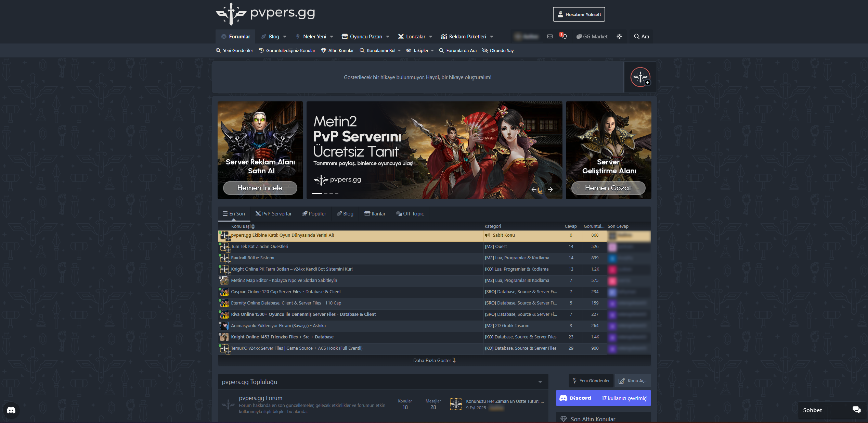The width and height of the screenshot is (868, 423).
Task: Open the [M2] Quest category link
Action: (x=496, y=247)
